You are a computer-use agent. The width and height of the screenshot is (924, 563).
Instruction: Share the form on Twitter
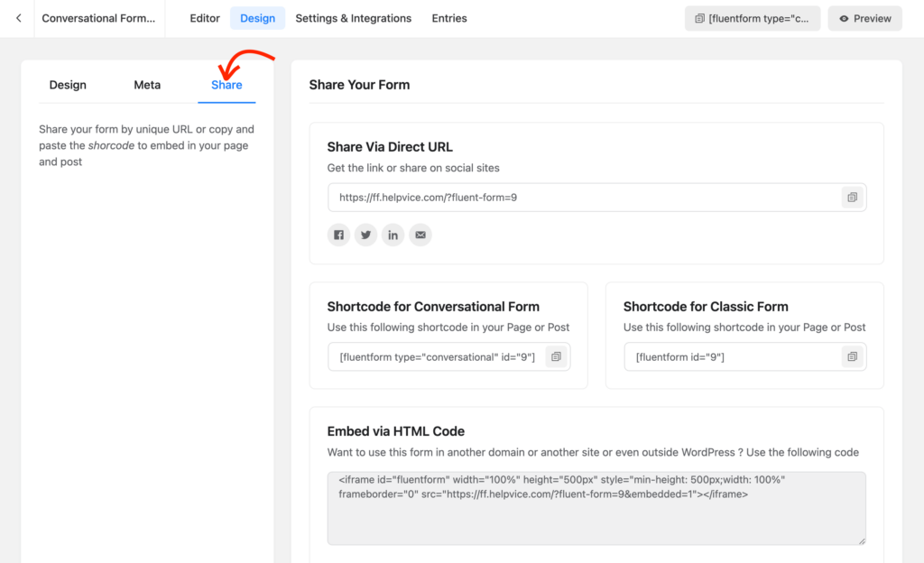point(365,235)
